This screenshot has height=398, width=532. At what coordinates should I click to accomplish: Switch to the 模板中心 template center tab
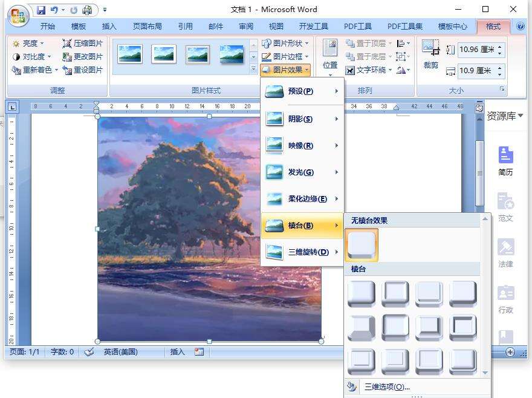(x=453, y=26)
